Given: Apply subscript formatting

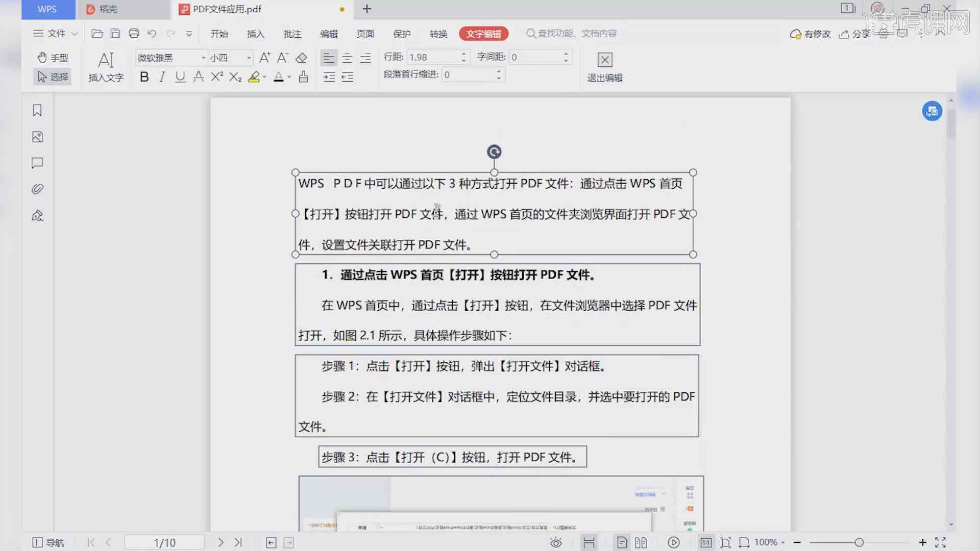Looking at the screenshot, I should coord(235,77).
